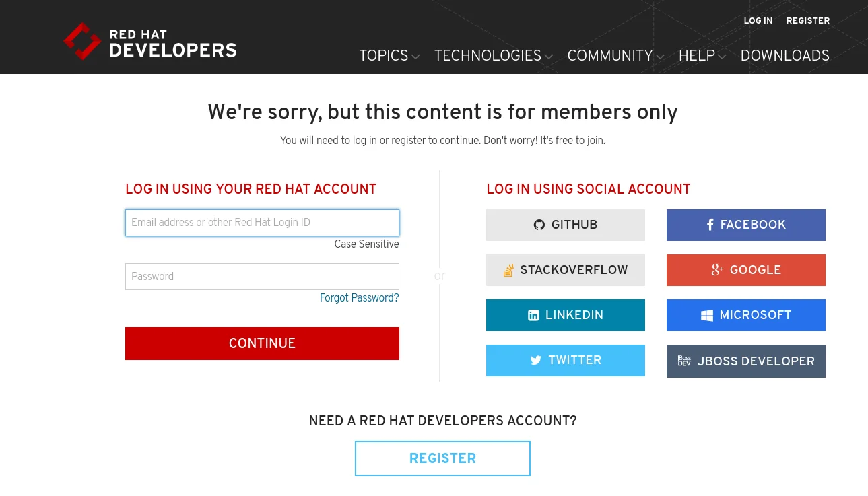Click Log In in top header
This screenshot has width=868, height=496.
[758, 21]
